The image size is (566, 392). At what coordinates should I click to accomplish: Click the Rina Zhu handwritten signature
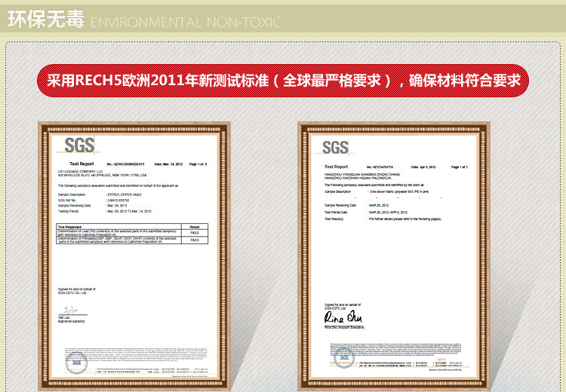tap(343, 317)
